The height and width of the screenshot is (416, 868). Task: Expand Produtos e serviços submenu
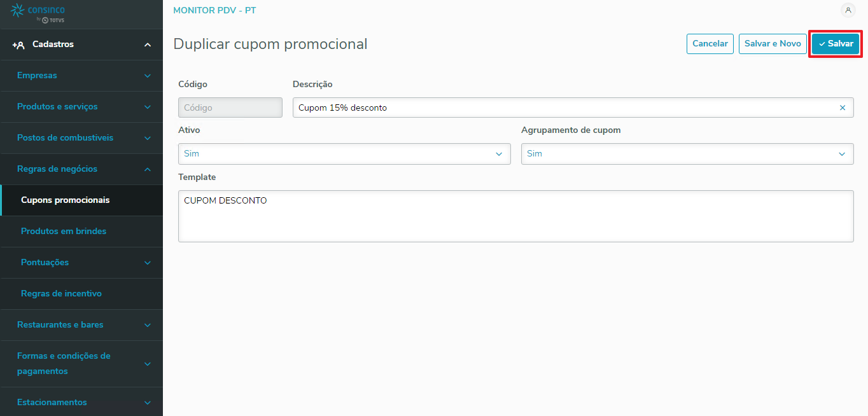point(148,107)
